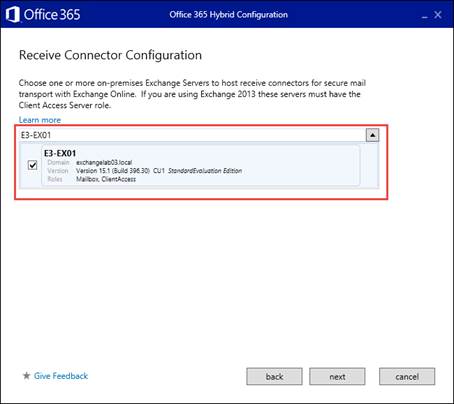
Task: Proceed with the next button
Action: coord(337,377)
